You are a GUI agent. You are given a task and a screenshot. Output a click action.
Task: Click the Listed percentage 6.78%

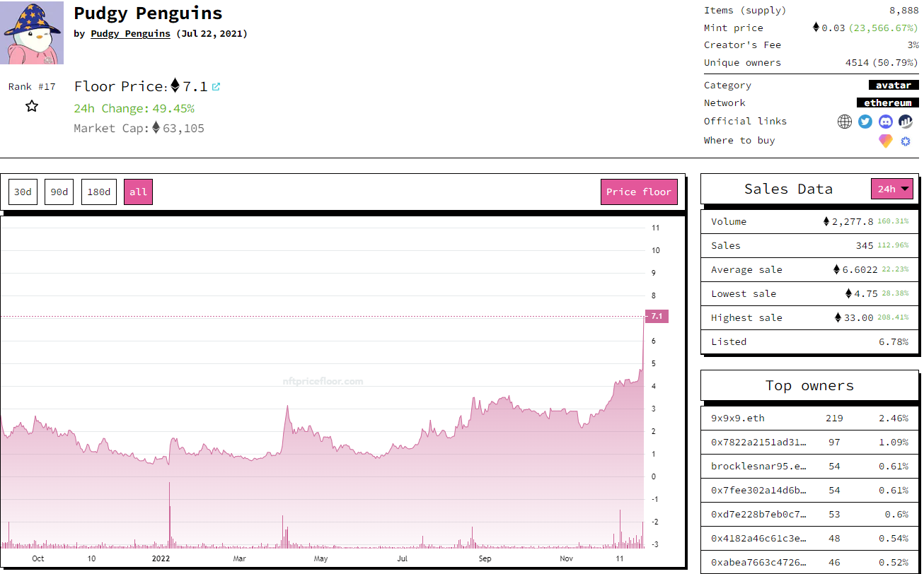tap(894, 341)
